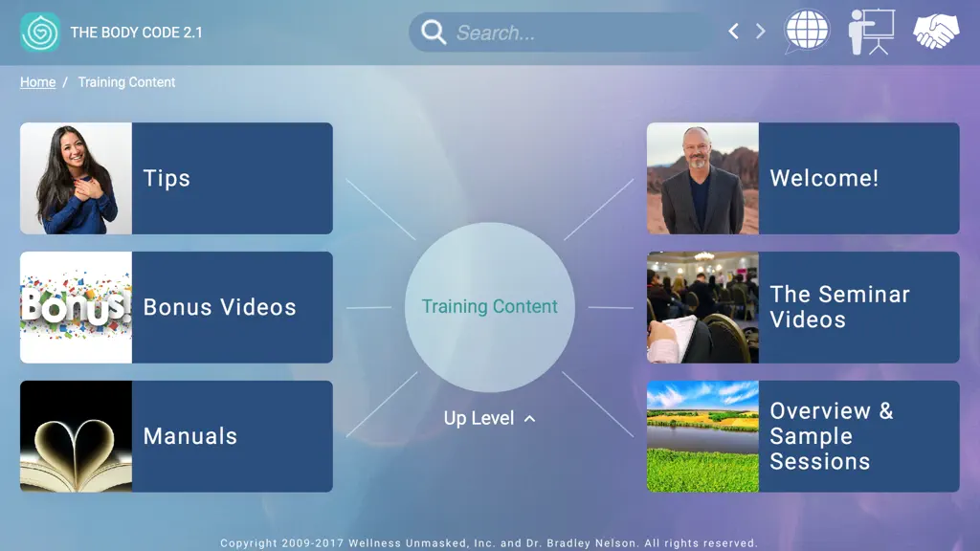Click the heart-shaped book thumbnail
980x551 pixels.
[77, 436]
